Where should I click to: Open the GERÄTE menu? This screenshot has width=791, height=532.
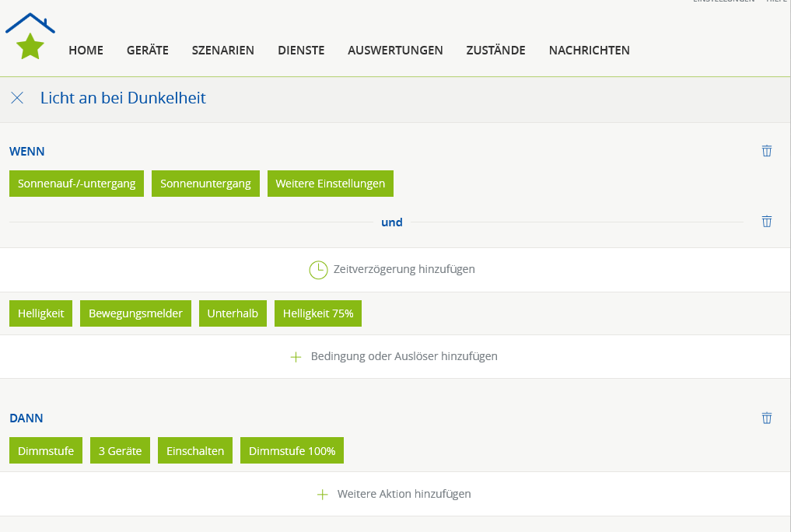(148, 51)
